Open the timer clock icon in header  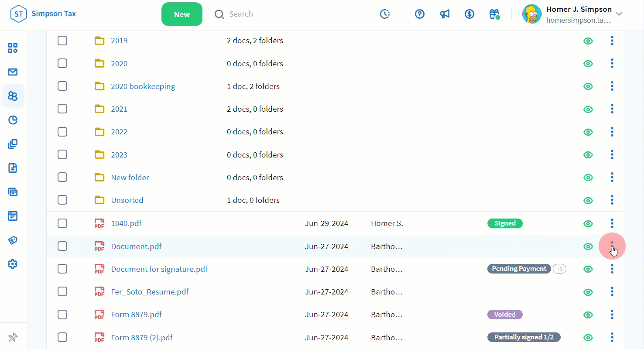pos(385,14)
